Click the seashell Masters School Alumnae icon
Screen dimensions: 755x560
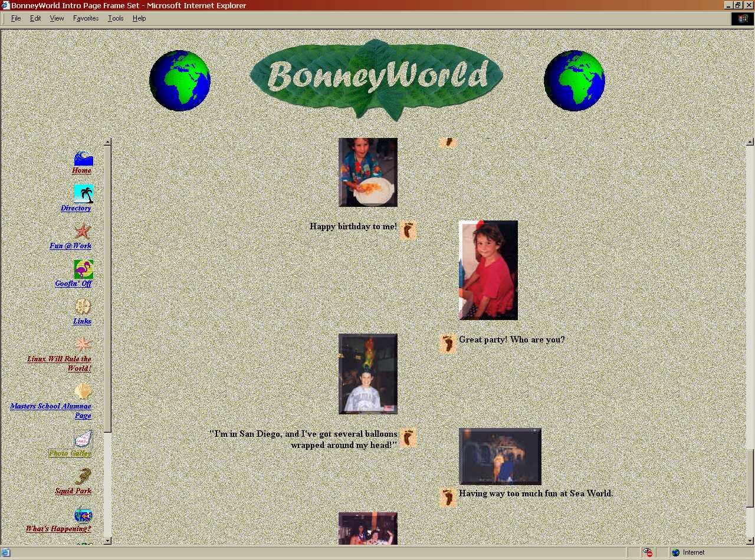(x=83, y=391)
